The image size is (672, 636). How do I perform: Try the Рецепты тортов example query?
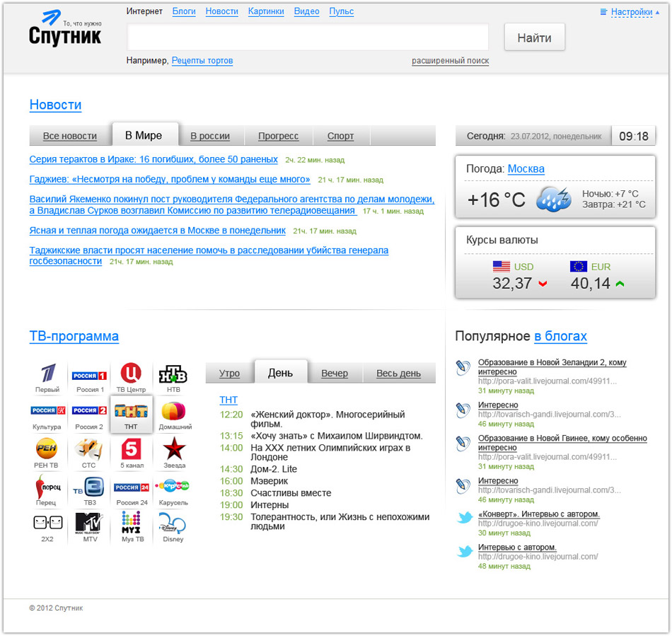point(202,60)
